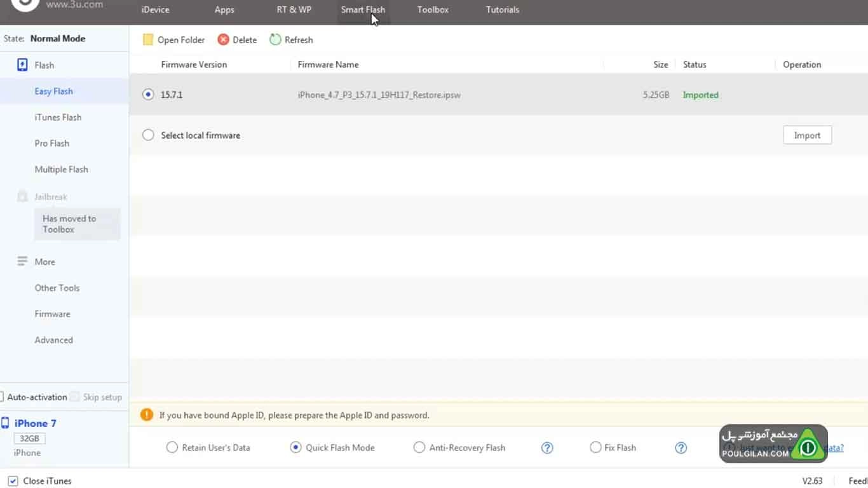This screenshot has height=488, width=868.
Task: Choose the Select local firmware option
Action: coord(148,135)
